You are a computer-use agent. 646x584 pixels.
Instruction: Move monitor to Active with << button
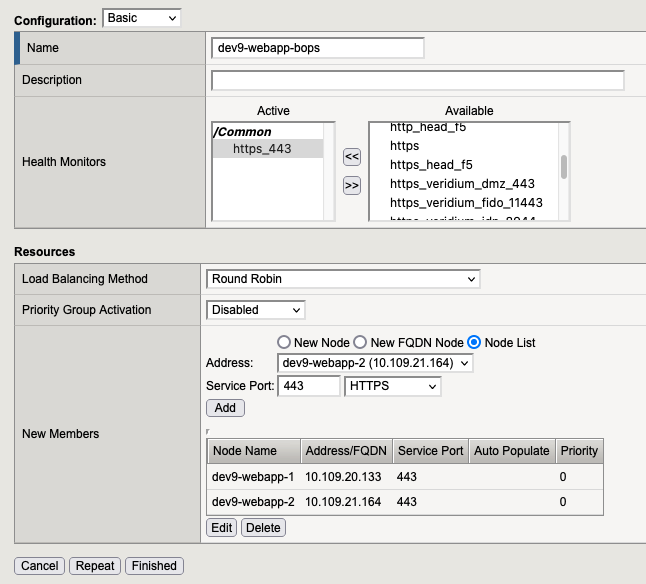click(x=351, y=157)
